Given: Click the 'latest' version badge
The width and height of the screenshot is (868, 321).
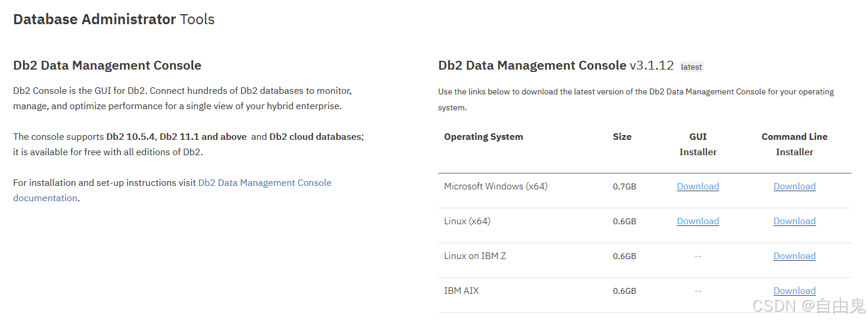Looking at the screenshot, I should (x=691, y=67).
